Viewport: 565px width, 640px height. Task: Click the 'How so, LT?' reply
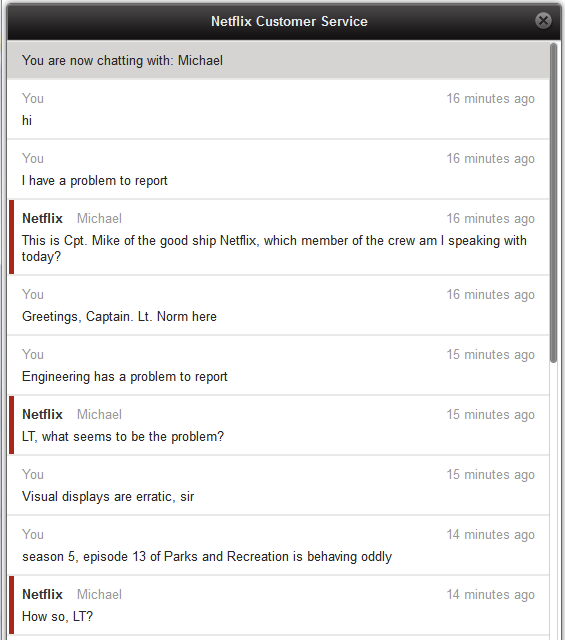click(x=58, y=616)
